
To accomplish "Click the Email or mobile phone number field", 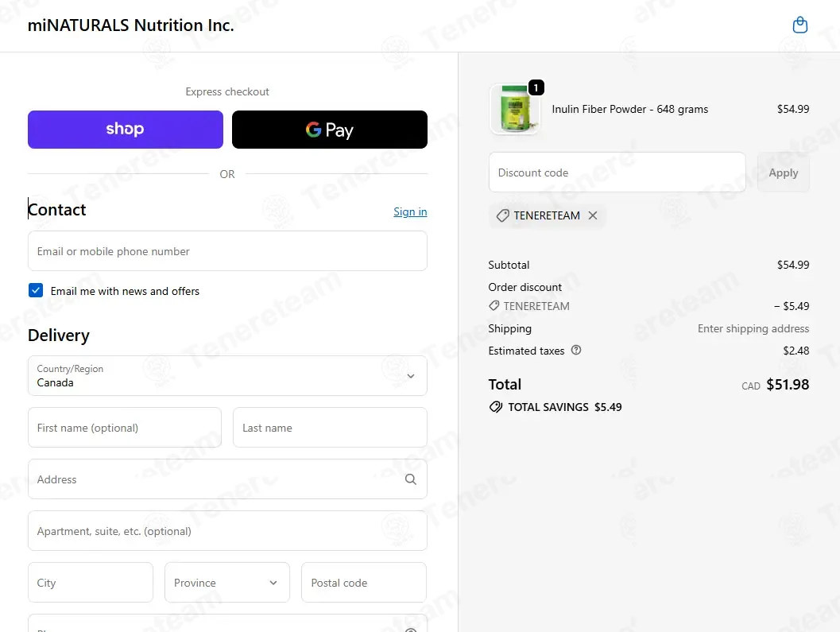I will click(x=227, y=251).
